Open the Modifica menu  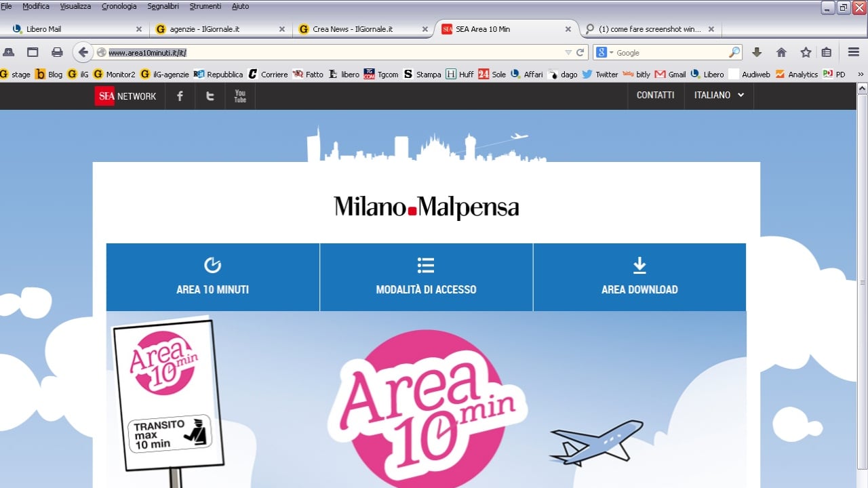pyautogui.click(x=36, y=6)
